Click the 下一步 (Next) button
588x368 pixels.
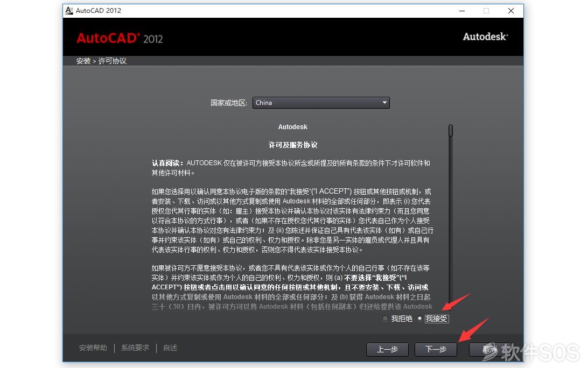coord(436,350)
